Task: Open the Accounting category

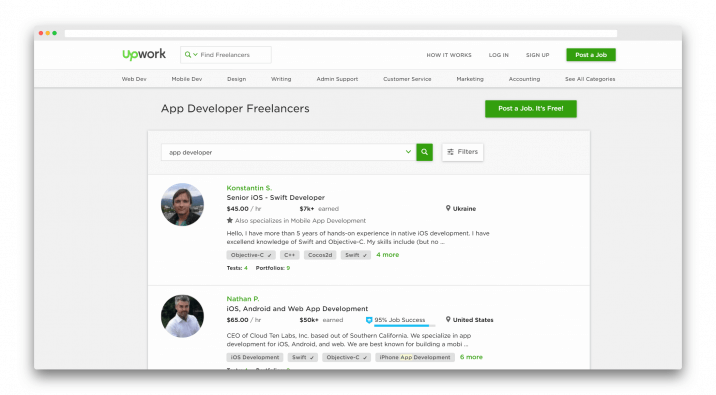Action: click(524, 79)
